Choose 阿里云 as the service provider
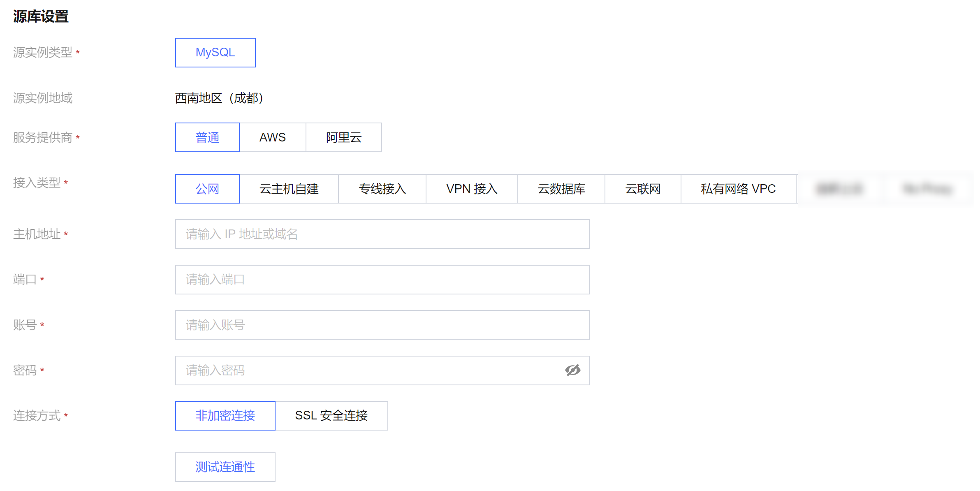980x491 pixels. click(344, 137)
